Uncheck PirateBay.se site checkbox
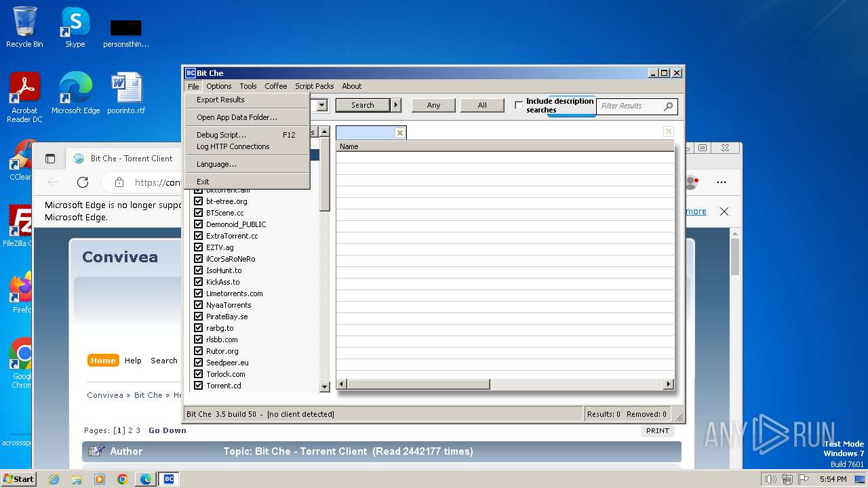Screen dimensions: 868x488 (x=199, y=317)
